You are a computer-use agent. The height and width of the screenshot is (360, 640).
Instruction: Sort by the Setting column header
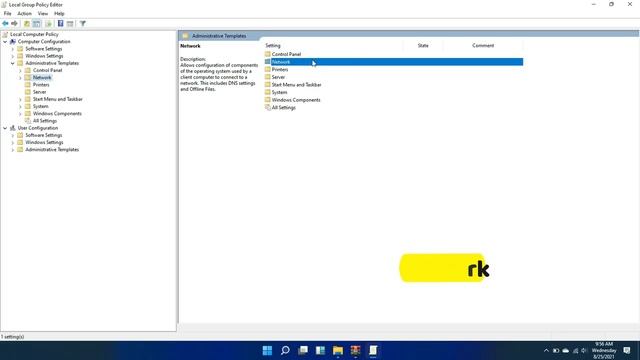[x=333, y=45]
